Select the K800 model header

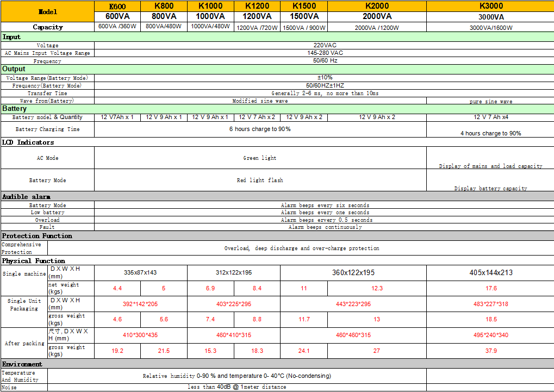[x=164, y=6]
